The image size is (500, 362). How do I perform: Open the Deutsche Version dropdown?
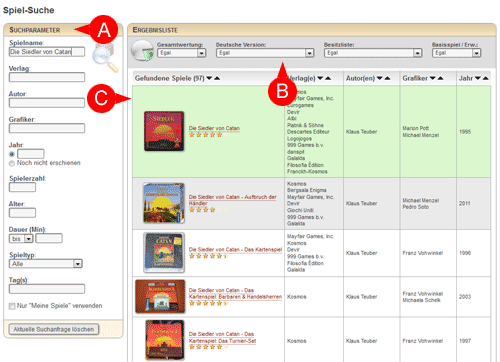pyautogui.click(x=265, y=53)
